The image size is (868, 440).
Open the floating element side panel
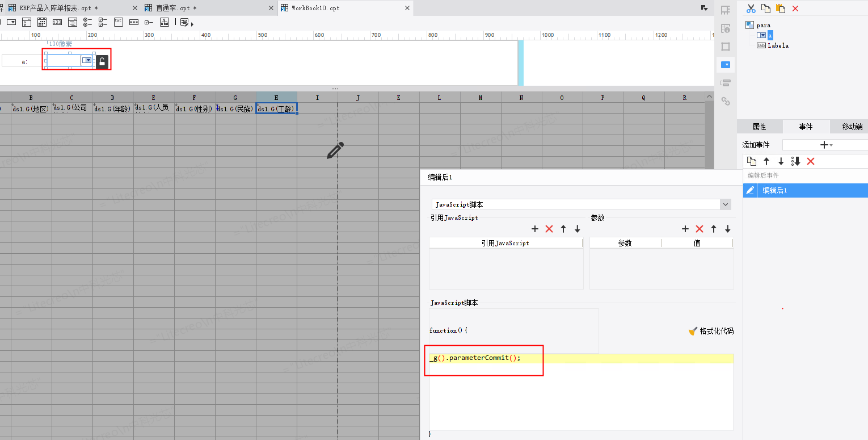coord(725,47)
